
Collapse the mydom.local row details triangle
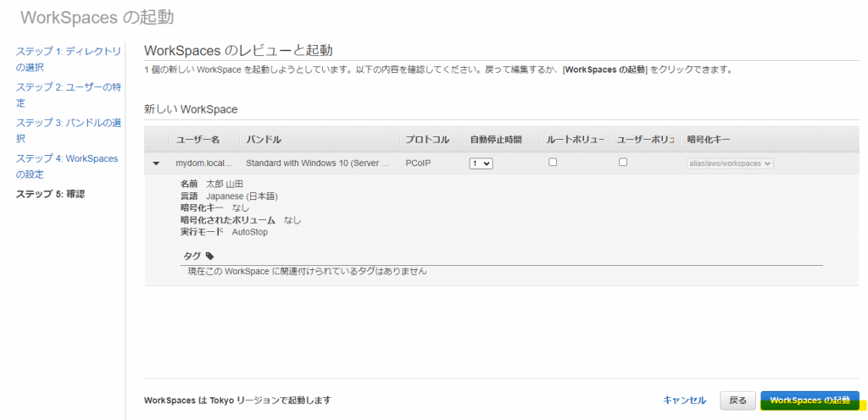click(x=156, y=163)
